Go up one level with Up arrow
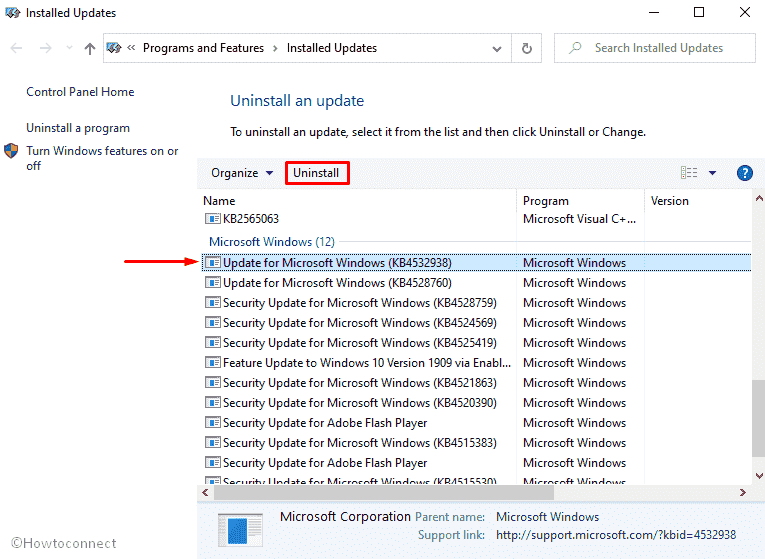Image resolution: width=765 pixels, height=559 pixels. (89, 48)
